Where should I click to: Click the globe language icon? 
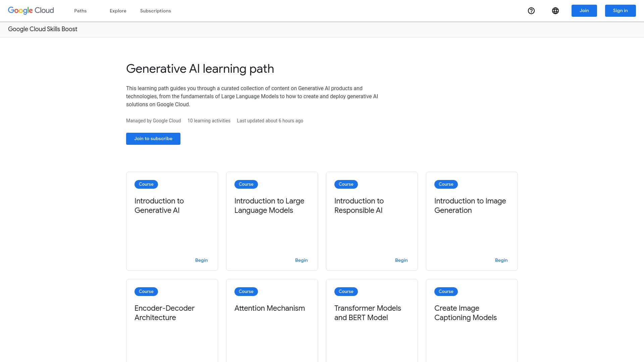(x=555, y=11)
